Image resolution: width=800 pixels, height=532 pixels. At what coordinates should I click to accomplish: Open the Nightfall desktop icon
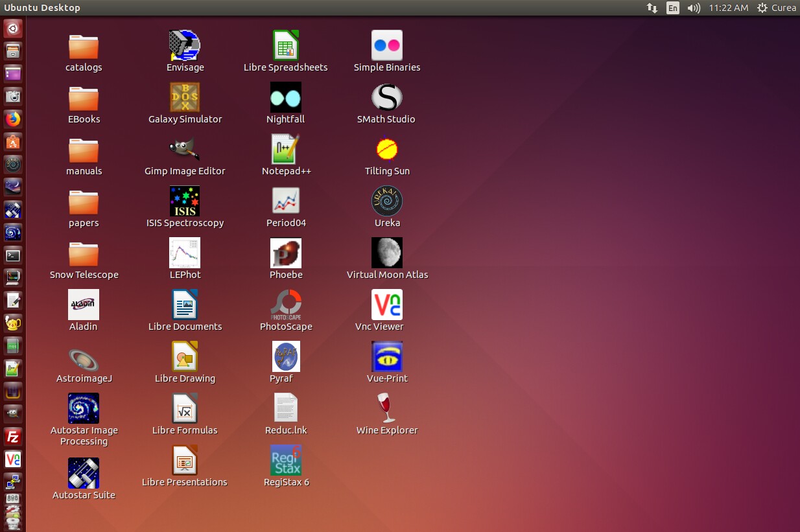coord(286,97)
